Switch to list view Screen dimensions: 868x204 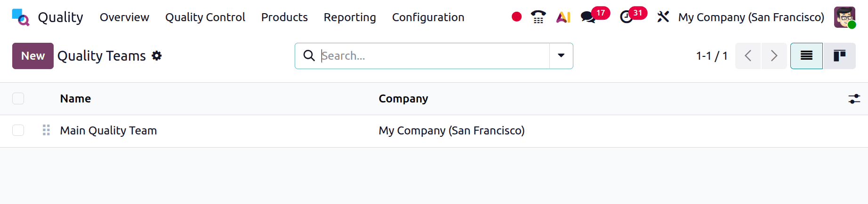pos(806,56)
